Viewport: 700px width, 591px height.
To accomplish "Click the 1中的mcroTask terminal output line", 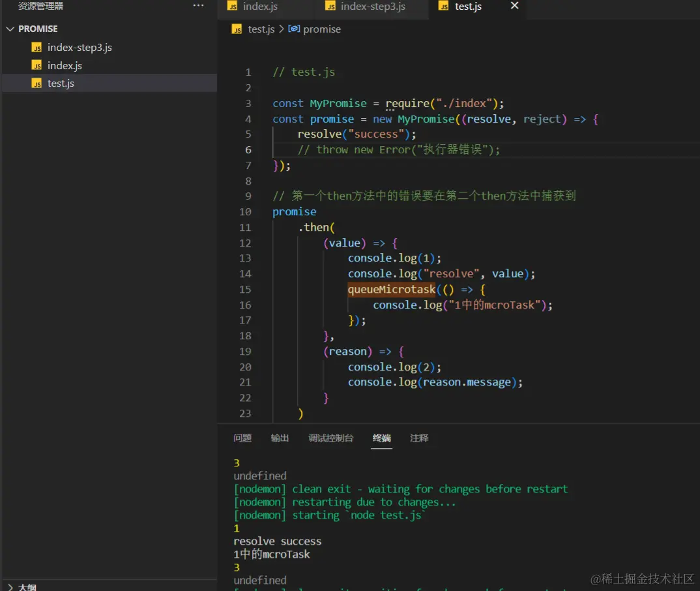I will coord(271,554).
